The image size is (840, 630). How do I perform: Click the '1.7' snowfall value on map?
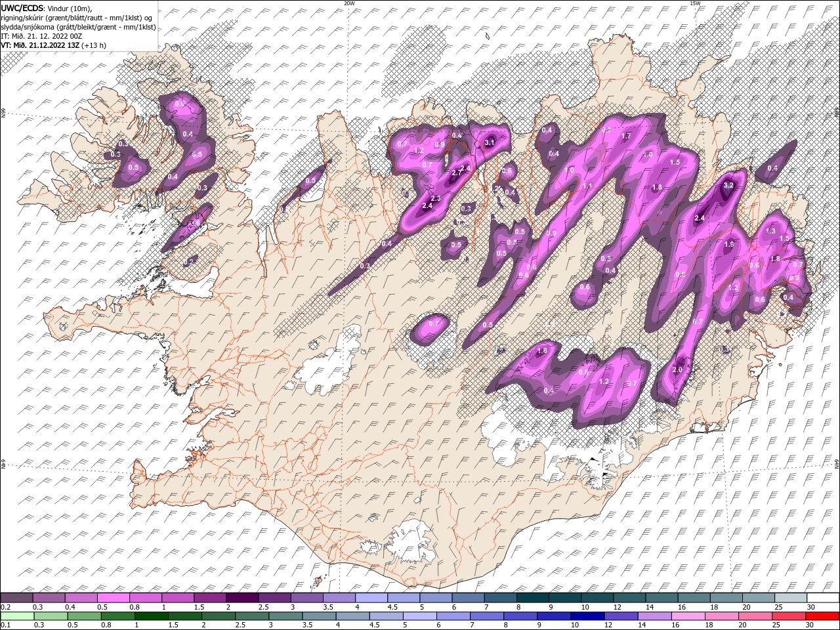[626, 136]
